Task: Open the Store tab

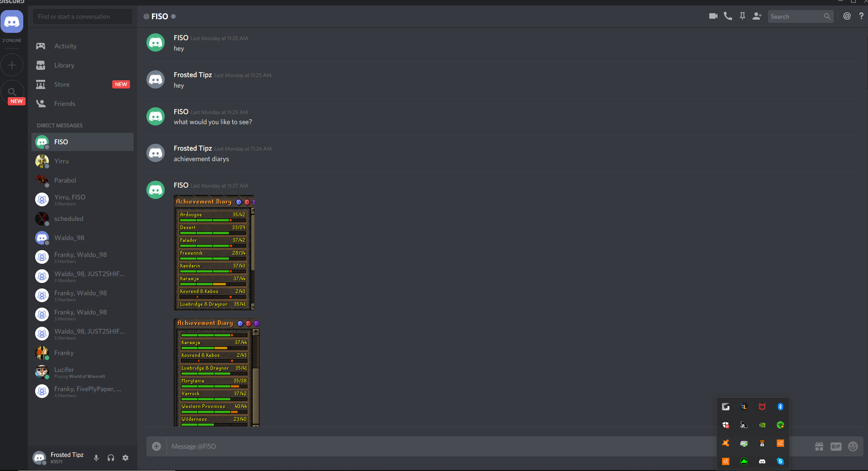Action: click(83, 84)
